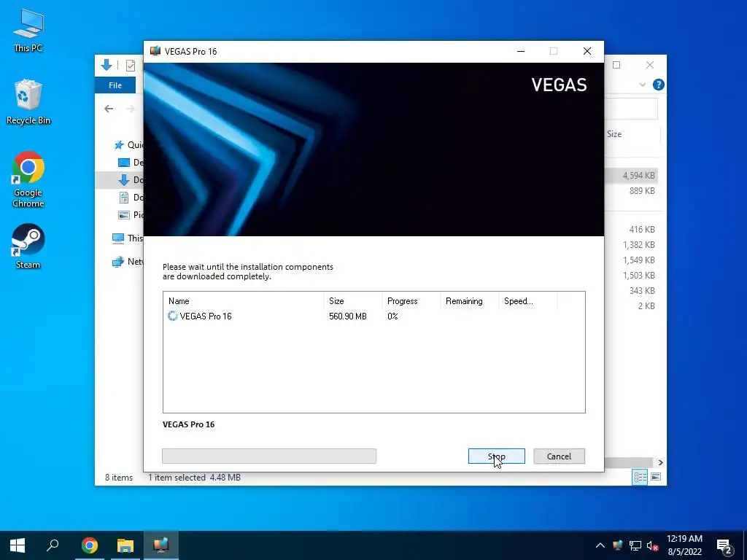The image size is (747, 560).
Task: Click the Stop button in VEGAS installer
Action: pyautogui.click(x=496, y=456)
